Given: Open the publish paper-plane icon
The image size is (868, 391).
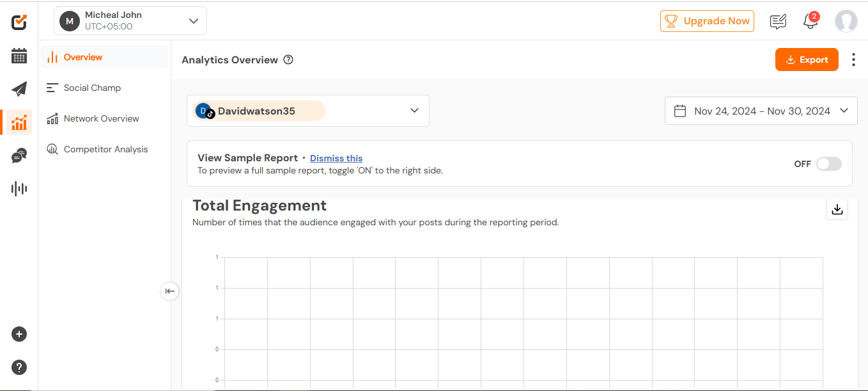Looking at the screenshot, I should [x=19, y=89].
